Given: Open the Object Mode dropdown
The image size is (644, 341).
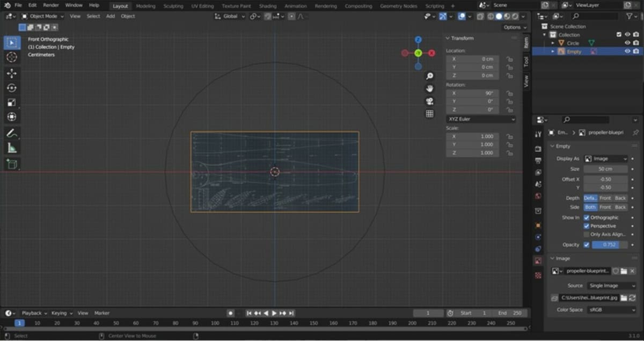Looking at the screenshot, I should [x=43, y=16].
